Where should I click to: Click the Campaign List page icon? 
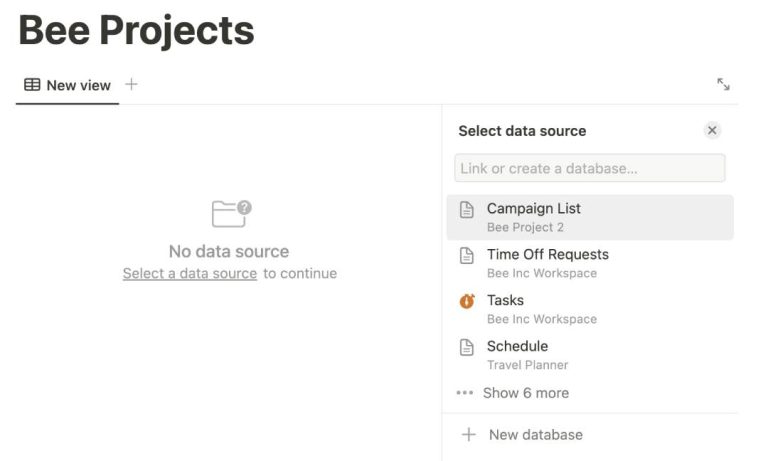466,210
